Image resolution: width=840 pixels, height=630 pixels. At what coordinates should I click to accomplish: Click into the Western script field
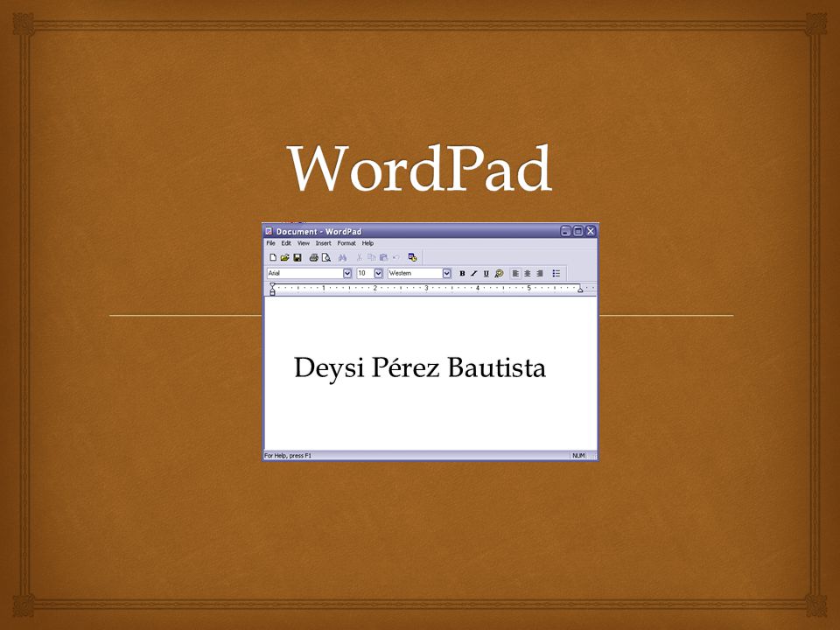click(x=415, y=273)
